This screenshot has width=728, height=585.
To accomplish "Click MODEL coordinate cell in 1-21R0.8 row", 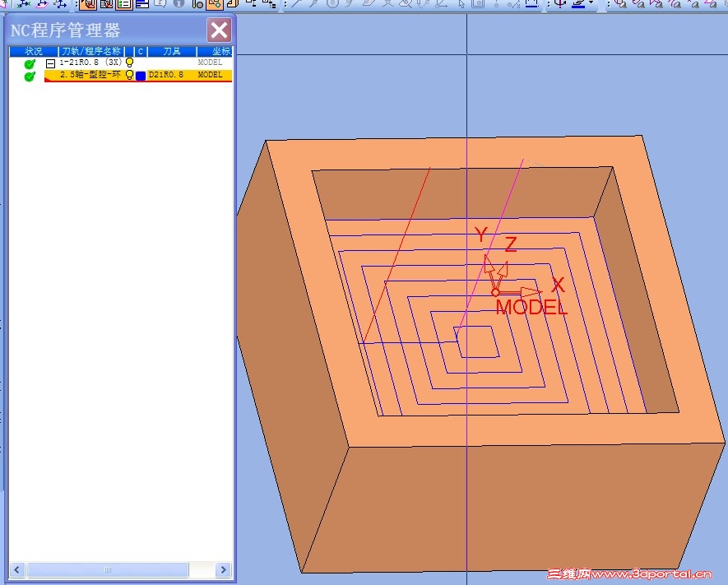I will [x=210, y=63].
